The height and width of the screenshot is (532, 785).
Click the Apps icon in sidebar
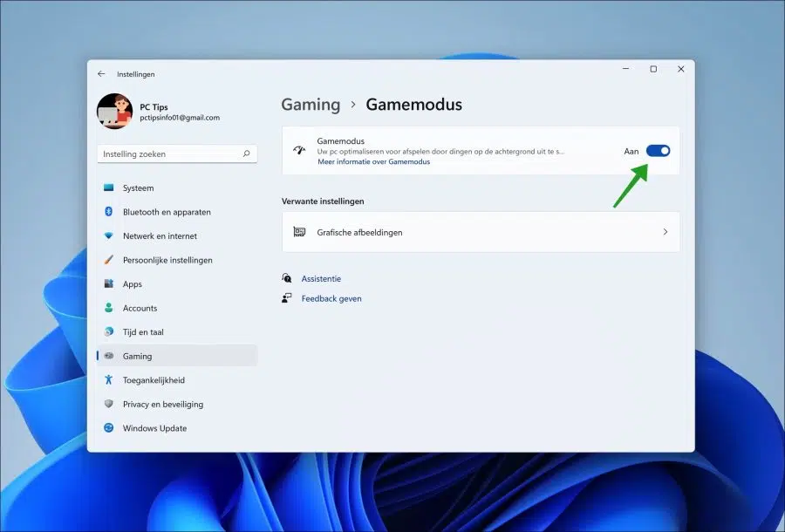pyautogui.click(x=109, y=283)
